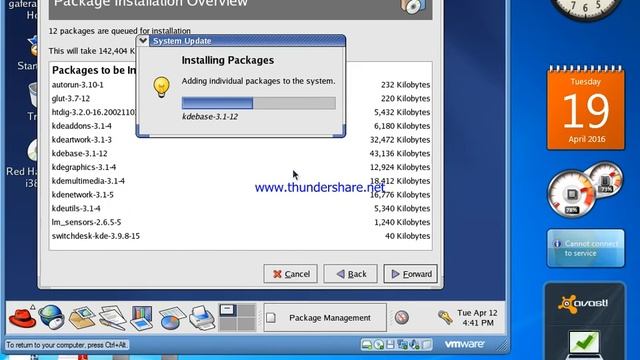
Task: Click the installation progress bar
Action: (x=259, y=103)
